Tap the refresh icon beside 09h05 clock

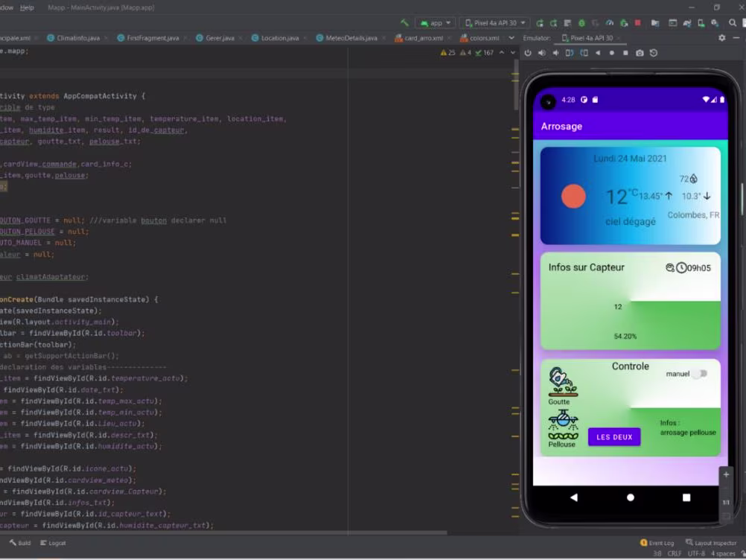pyautogui.click(x=670, y=268)
